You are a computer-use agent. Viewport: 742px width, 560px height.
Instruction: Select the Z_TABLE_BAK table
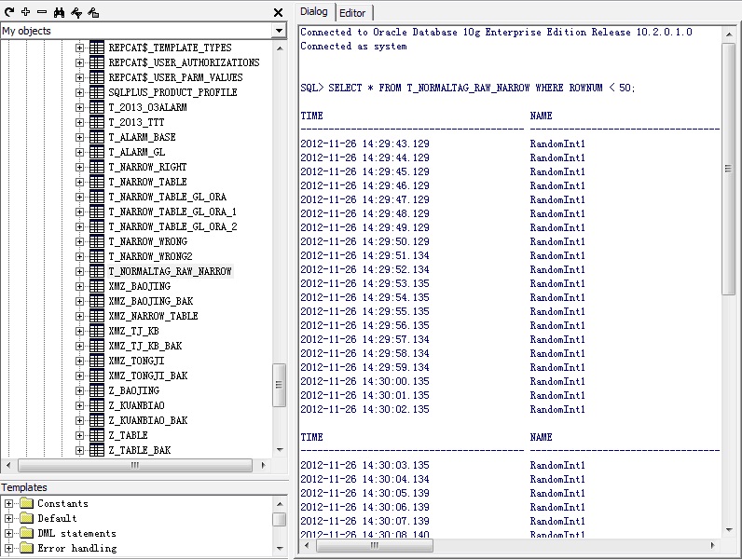point(140,450)
